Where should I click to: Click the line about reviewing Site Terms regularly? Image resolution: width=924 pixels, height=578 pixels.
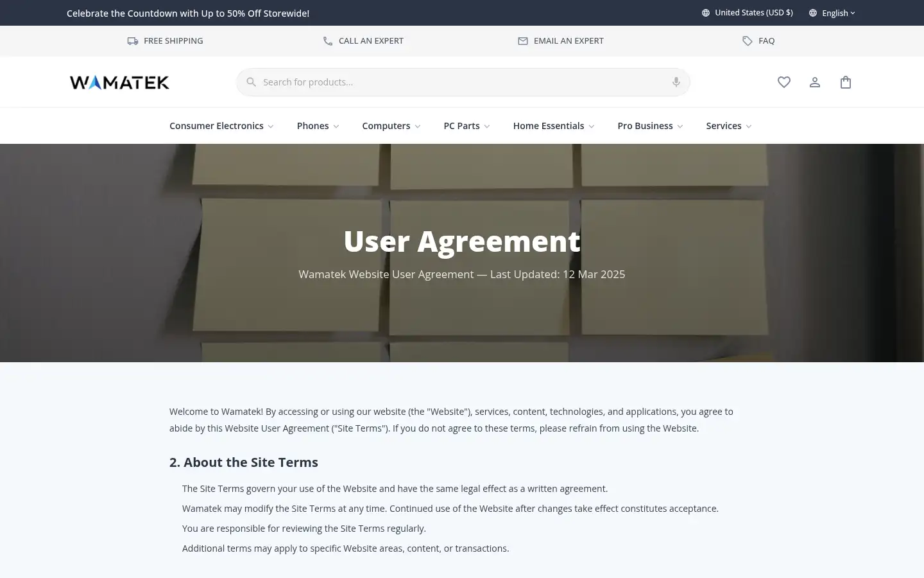click(304, 529)
